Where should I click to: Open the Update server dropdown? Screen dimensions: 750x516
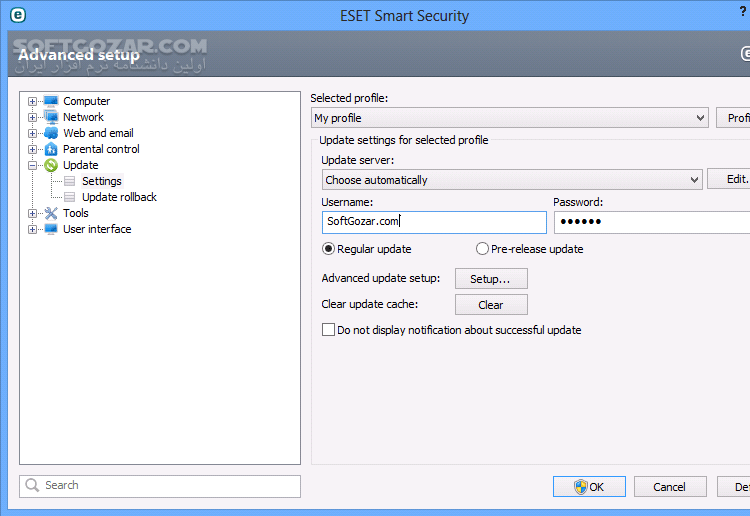(x=512, y=180)
